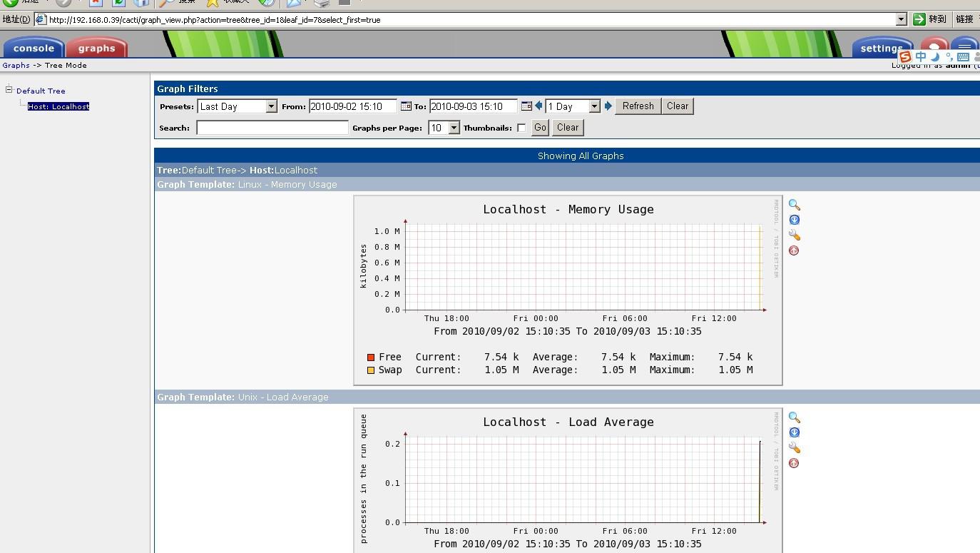Open the Presets dropdown showing Last Day
This screenshot has height=553, width=980.
(x=237, y=106)
